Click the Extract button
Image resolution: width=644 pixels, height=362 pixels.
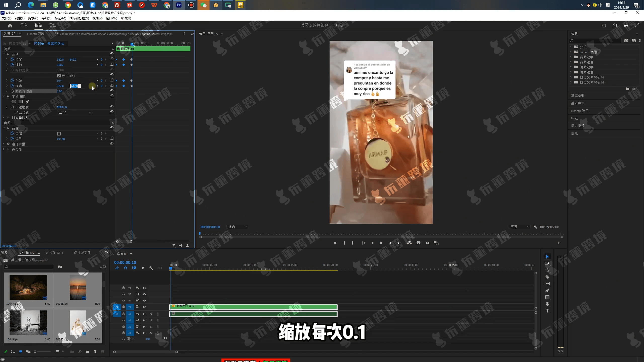418,243
